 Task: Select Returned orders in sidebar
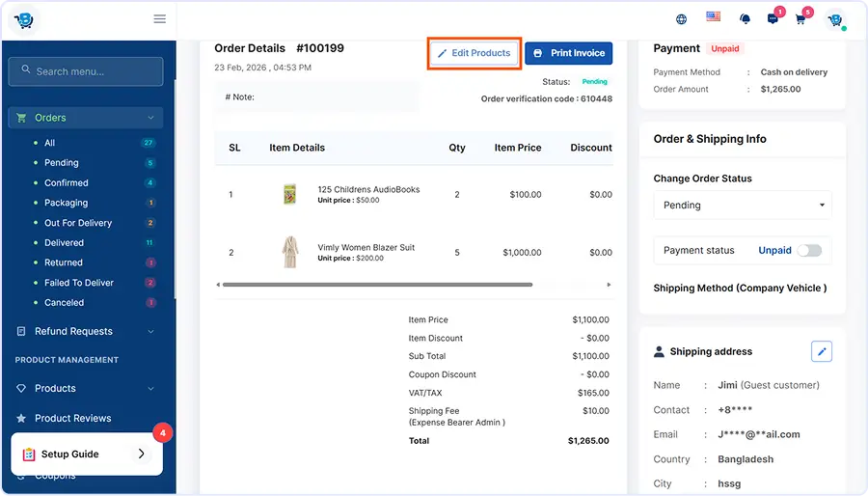[x=63, y=262]
